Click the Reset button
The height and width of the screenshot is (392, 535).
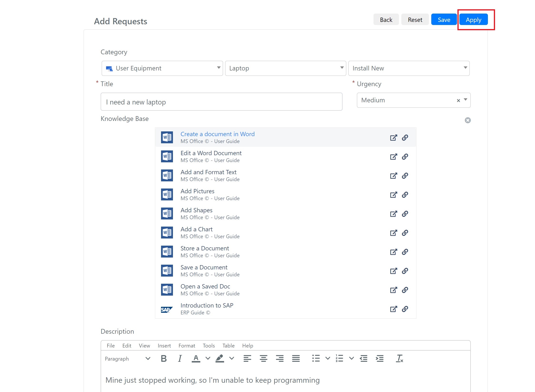point(415,19)
